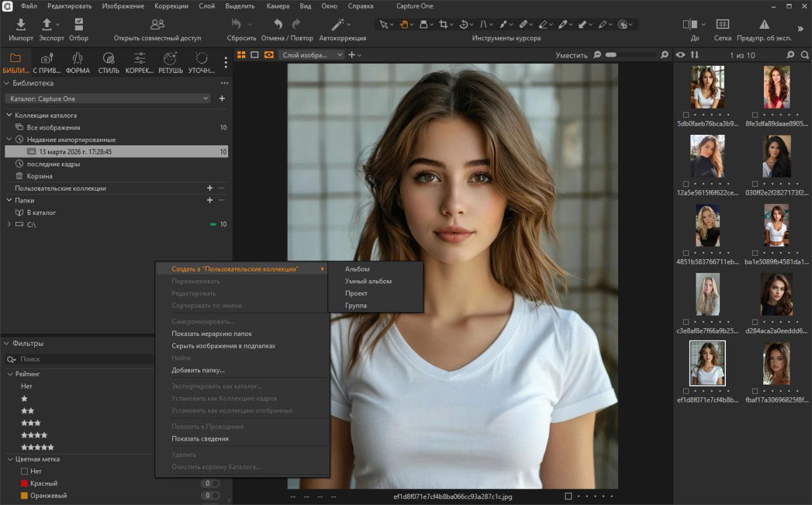Select the Crop cursor tool
The image size is (812, 505).
coord(443,24)
